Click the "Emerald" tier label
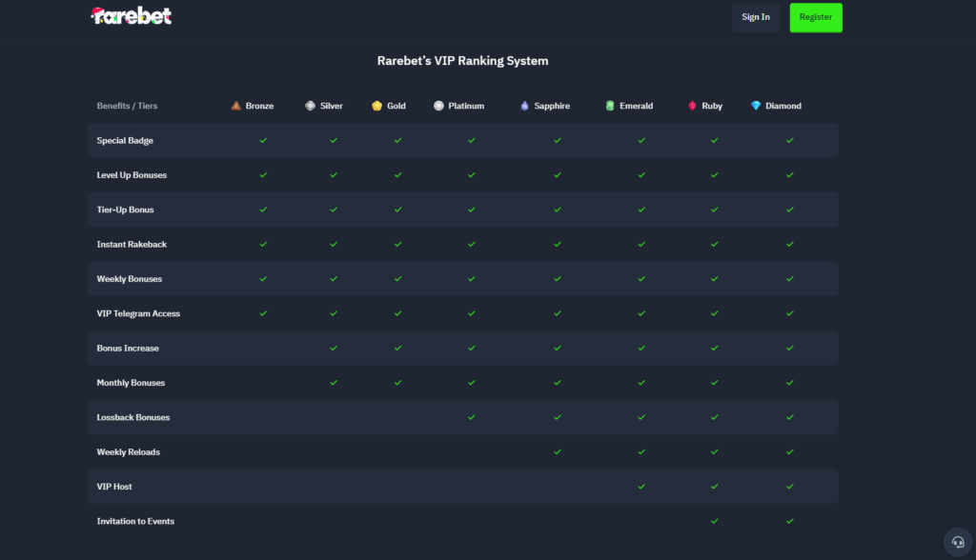 click(636, 106)
